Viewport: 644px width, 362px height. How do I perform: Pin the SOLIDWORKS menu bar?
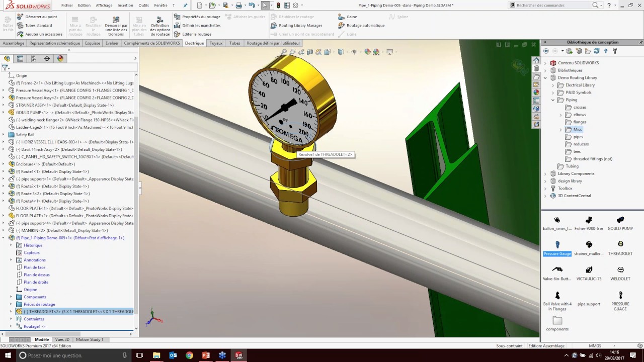185,6
